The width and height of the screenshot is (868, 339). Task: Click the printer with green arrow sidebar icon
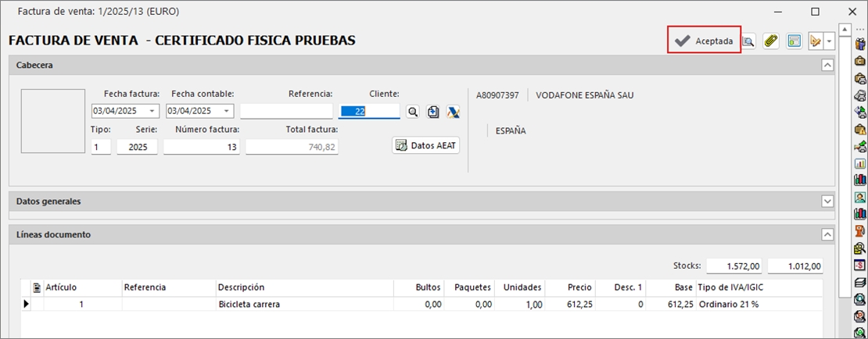859,147
